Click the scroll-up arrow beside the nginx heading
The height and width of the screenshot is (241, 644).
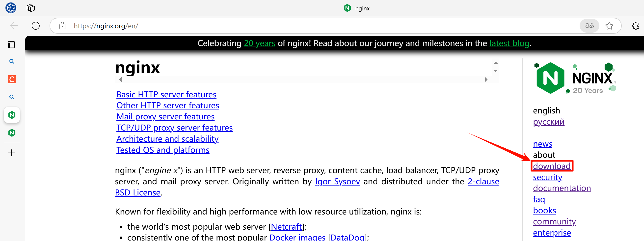(x=495, y=63)
